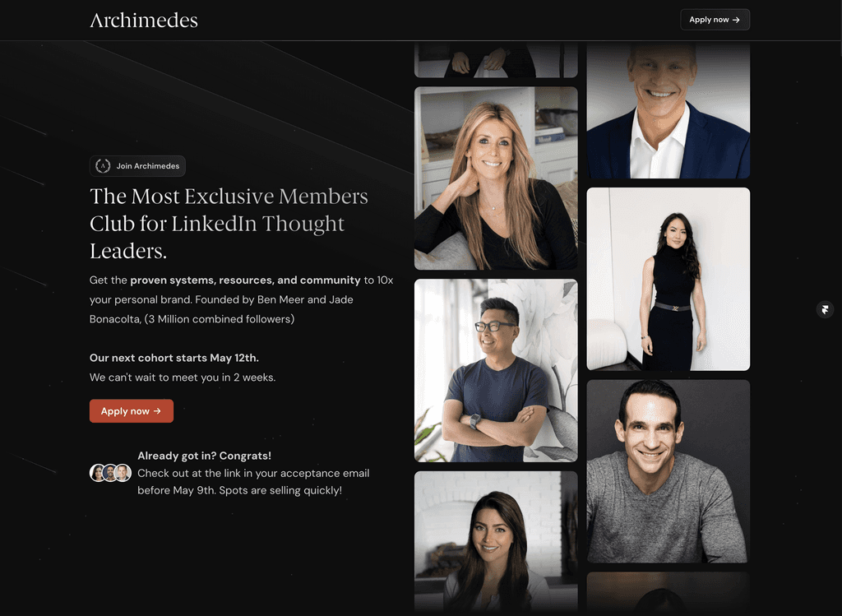Click the laurel wreath icon beside Join Archimedes
This screenshot has height=616, width=842.
coord(103,166)
